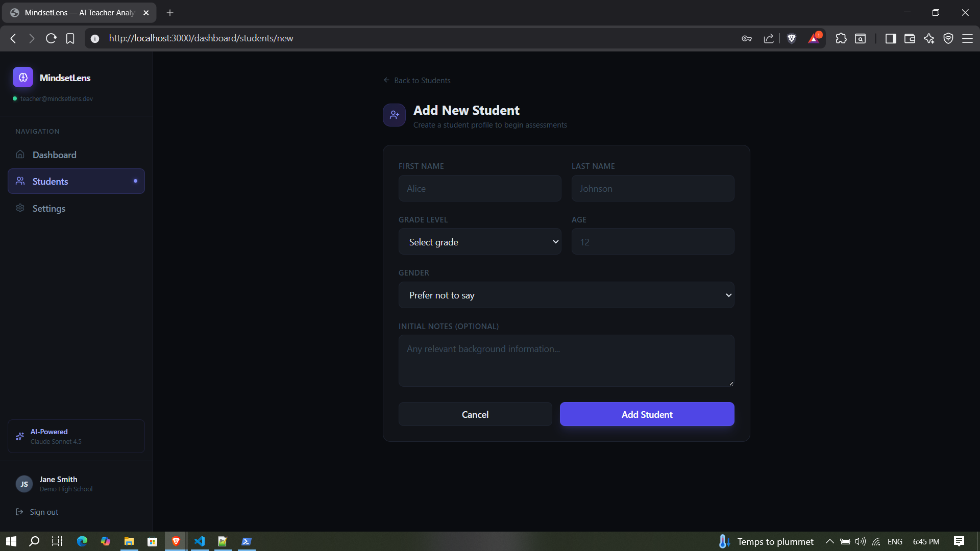Screen dimensions: 980x551
Task: Open Visual Studio Code from taskbar
Action: tap(200, 541)
